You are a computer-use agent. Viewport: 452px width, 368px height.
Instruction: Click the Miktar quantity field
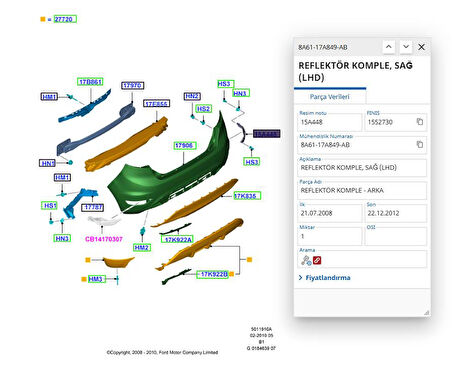pyautogui.click(x=329, y=236)
